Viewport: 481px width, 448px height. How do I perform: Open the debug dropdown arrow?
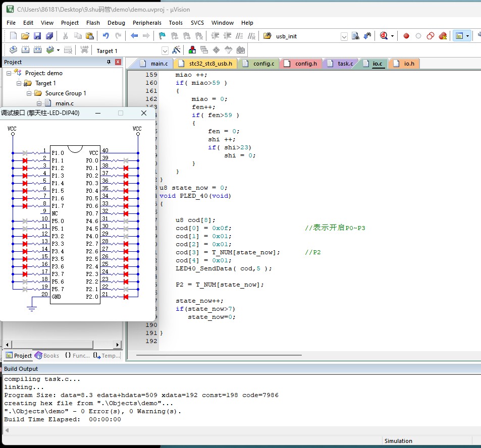click(392, 36)
